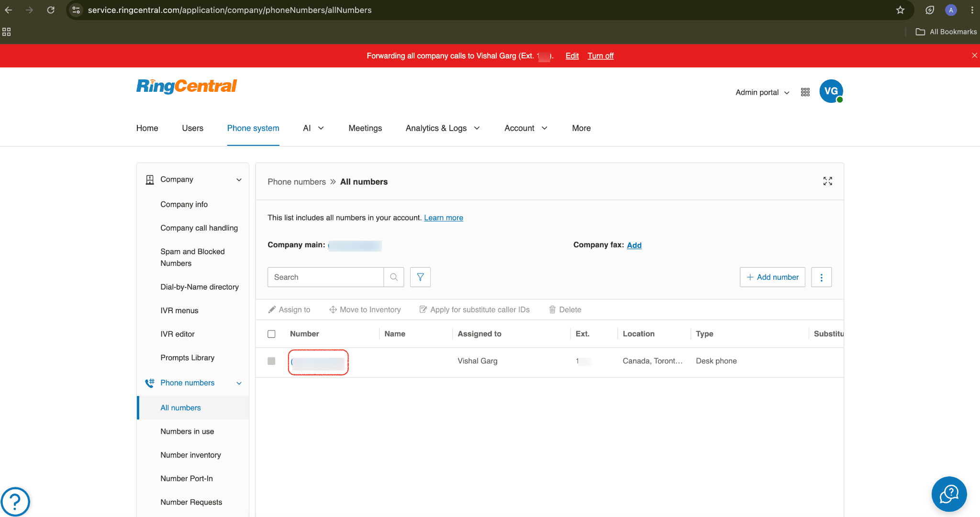Image resolution: width=980 pixels, height=517 pixels.
Task: Open the VG profile avatar menu
Action: point(831,91)
